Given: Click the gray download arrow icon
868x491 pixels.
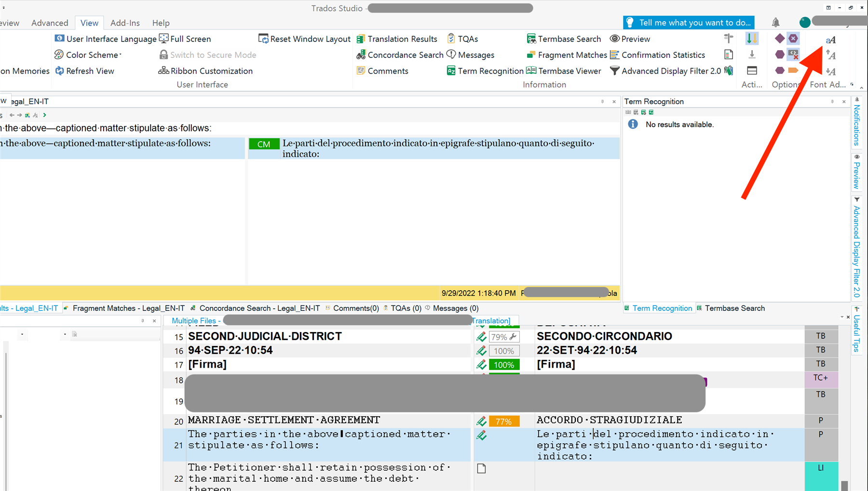Looking at the screenshot, I should 752,54.
